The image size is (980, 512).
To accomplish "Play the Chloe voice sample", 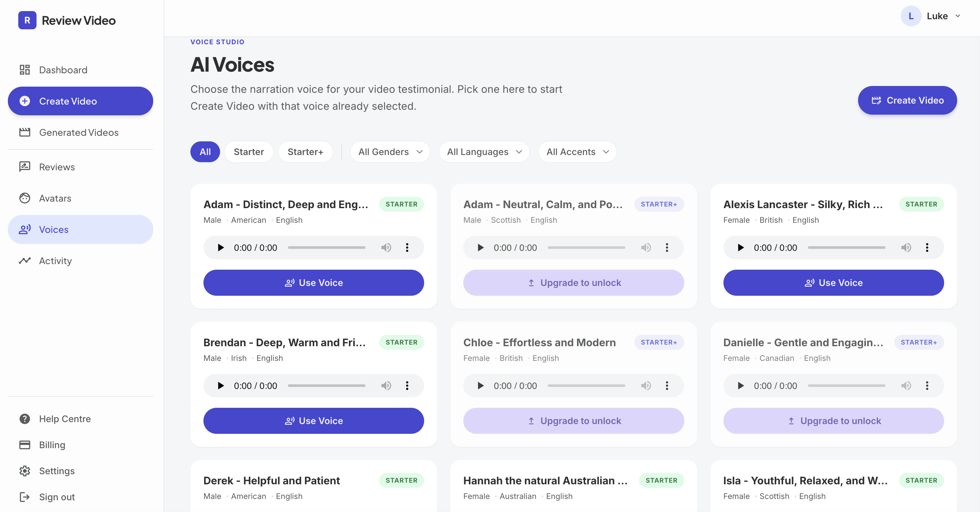I will 481,386.
